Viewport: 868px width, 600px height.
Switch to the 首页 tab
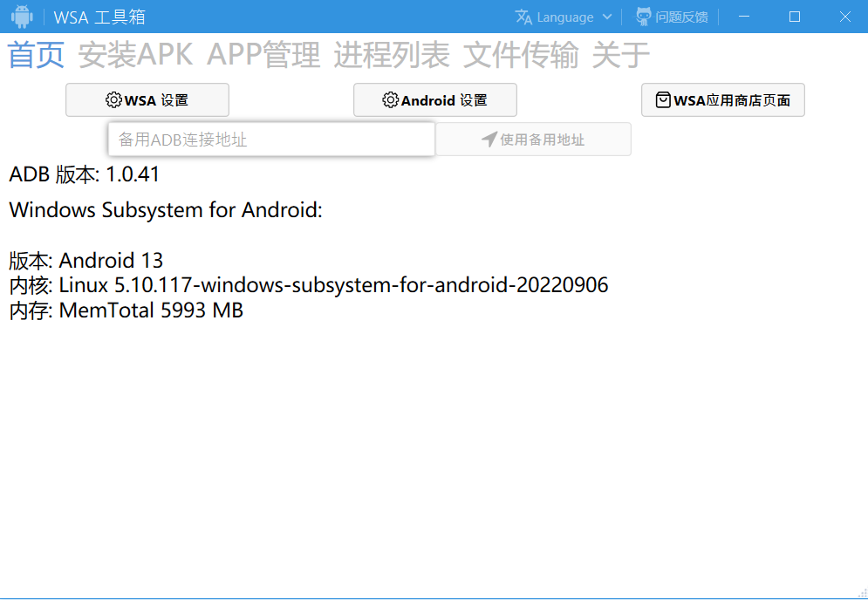[x=36, y=55]
